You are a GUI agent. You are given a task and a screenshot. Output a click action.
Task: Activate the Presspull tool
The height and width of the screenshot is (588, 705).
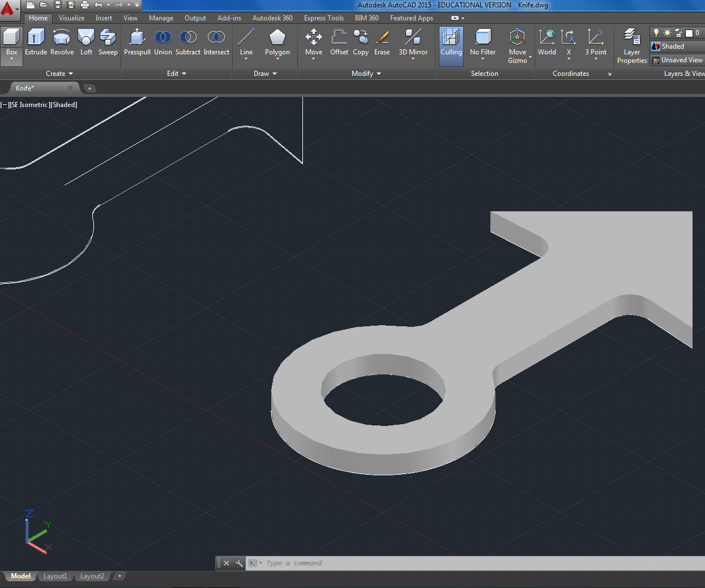137,42
